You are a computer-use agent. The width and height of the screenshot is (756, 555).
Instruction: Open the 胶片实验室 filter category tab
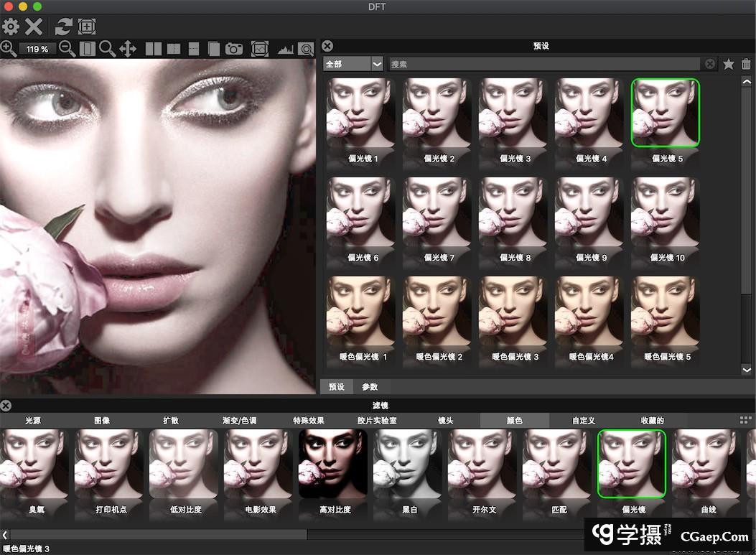377,420
